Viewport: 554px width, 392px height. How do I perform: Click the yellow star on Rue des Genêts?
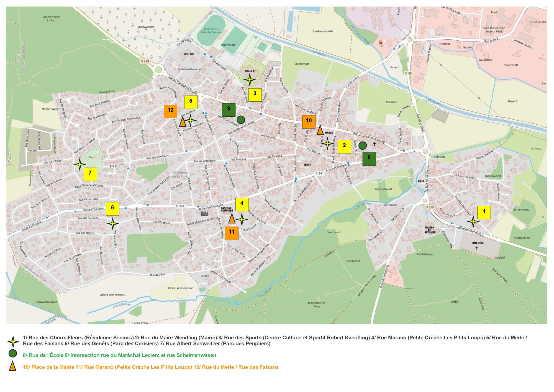pyautogui.click(x=112, y=224)
